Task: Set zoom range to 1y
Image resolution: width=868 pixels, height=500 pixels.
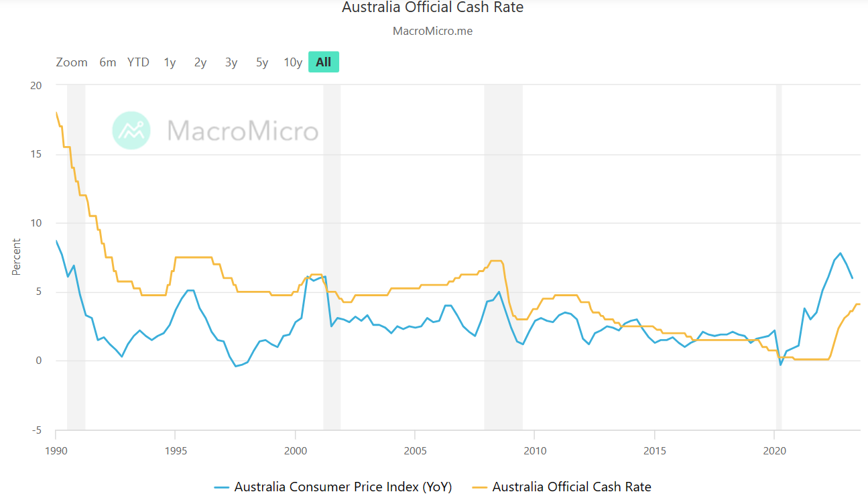Action: click(x=170, y=62)
